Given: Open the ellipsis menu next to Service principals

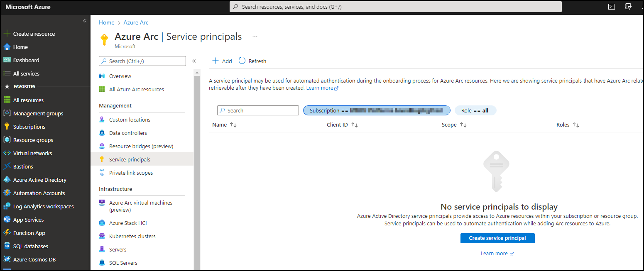Looking at the screenshot, I should [255, 37].
